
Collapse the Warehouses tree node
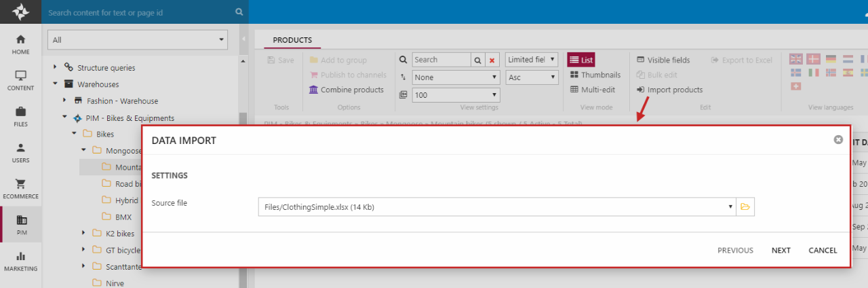(x=56, y=84)
